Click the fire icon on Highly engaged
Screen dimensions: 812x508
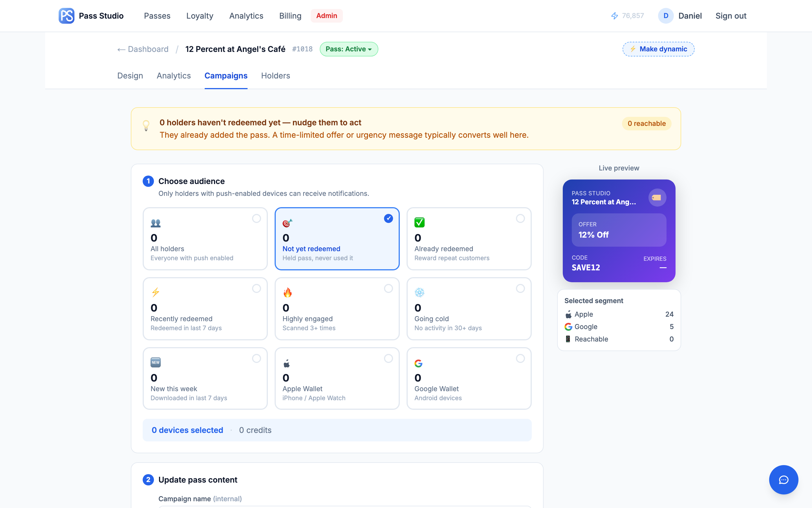pyautogui.click(x=288, y=292)
